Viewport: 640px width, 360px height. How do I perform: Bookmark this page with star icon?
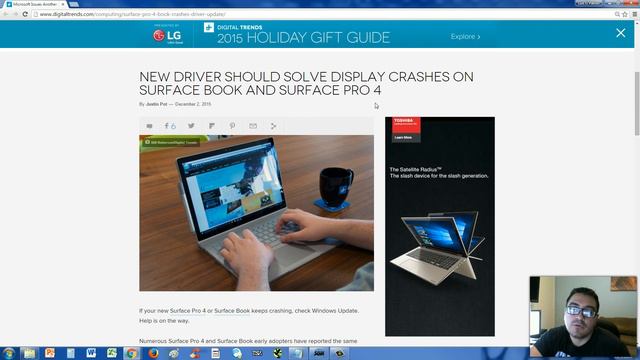pyautogui.click(x=624, y=14)
